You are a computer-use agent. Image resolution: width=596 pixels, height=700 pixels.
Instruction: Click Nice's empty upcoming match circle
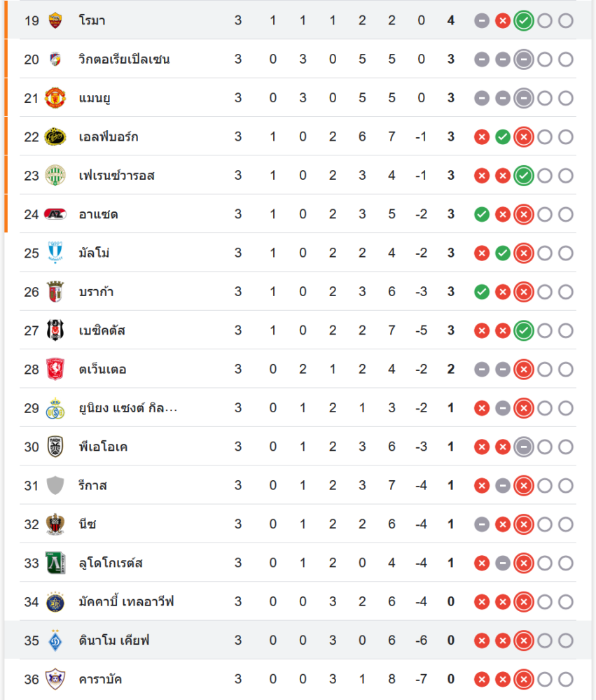(545, 524)
